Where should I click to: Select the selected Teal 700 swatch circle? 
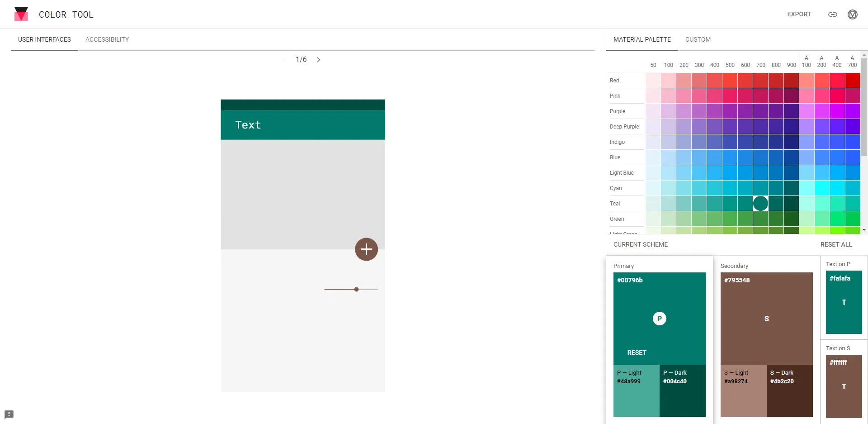coord(760,204)
